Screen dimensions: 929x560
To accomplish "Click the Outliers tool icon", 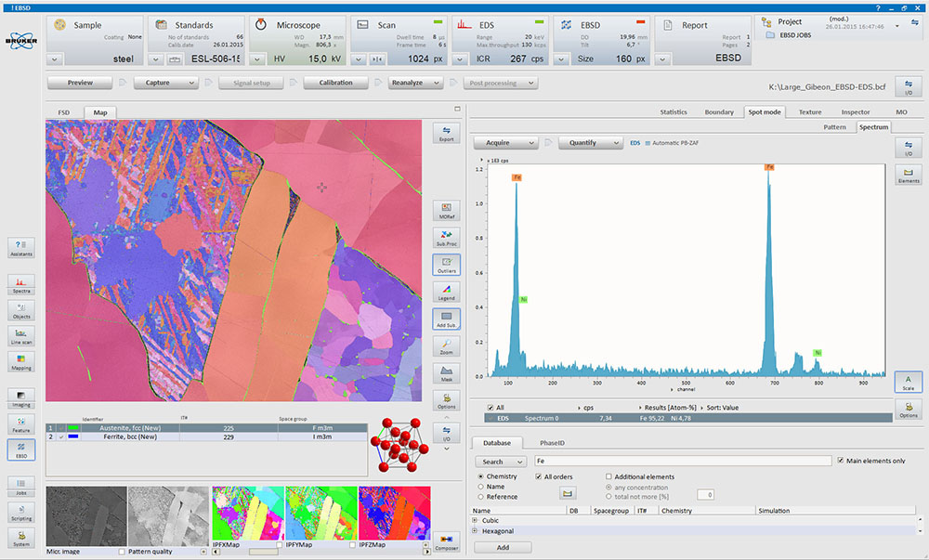I will pyautogui.click(x=446, y=265).
